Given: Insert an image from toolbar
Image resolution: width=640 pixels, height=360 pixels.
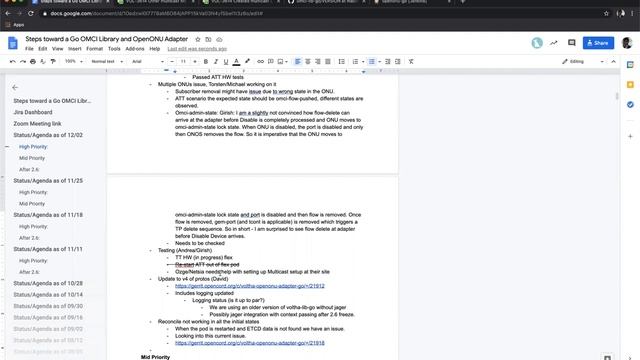Looking at the screenshot, I should point(281,62).
